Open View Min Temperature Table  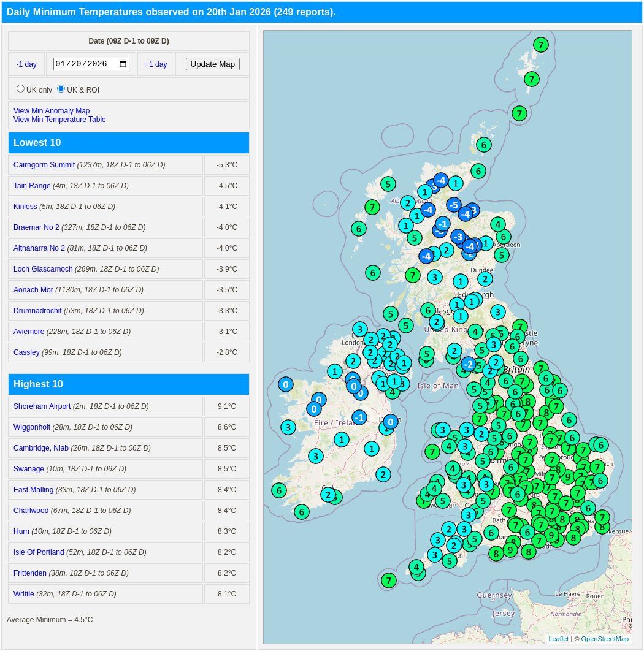[59, 120]
